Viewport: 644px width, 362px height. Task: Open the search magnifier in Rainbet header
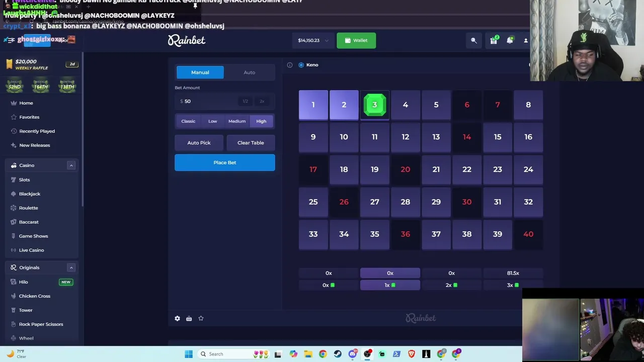(473, 40)
